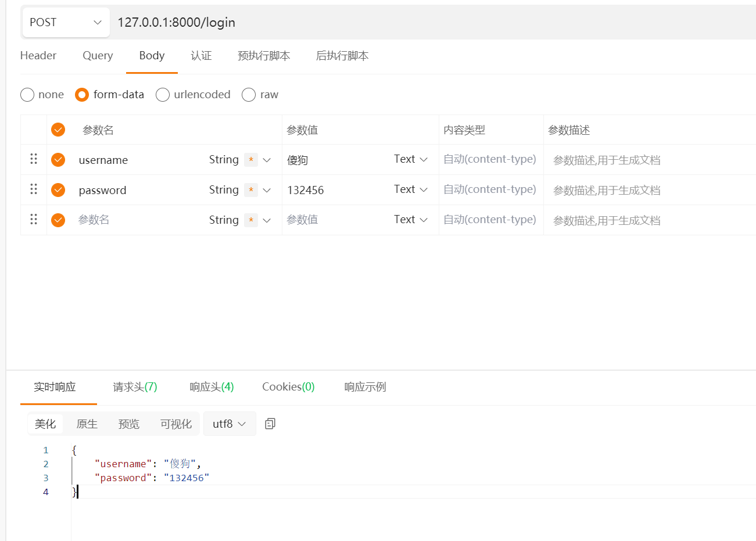Open the 响应头(4) tab
756x541 pixels.
coord(212,387)
